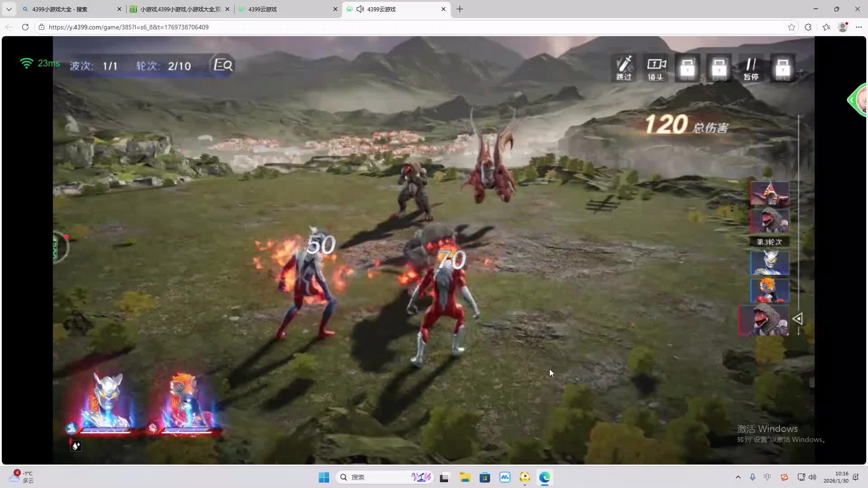Switch camera with the 镜头 icon
868x488 pixels.
[656, 68]
